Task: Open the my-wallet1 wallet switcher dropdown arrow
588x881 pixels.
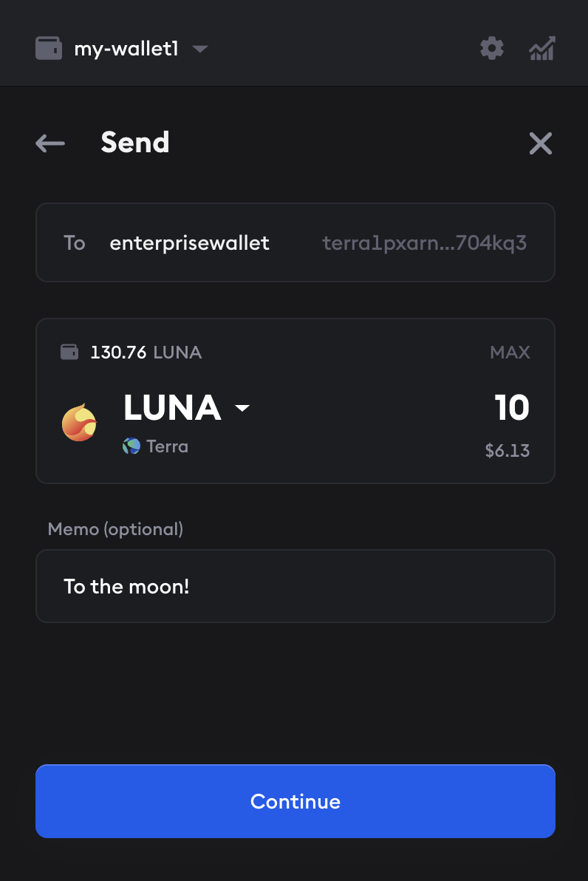Action: click(x=199, y=50)
